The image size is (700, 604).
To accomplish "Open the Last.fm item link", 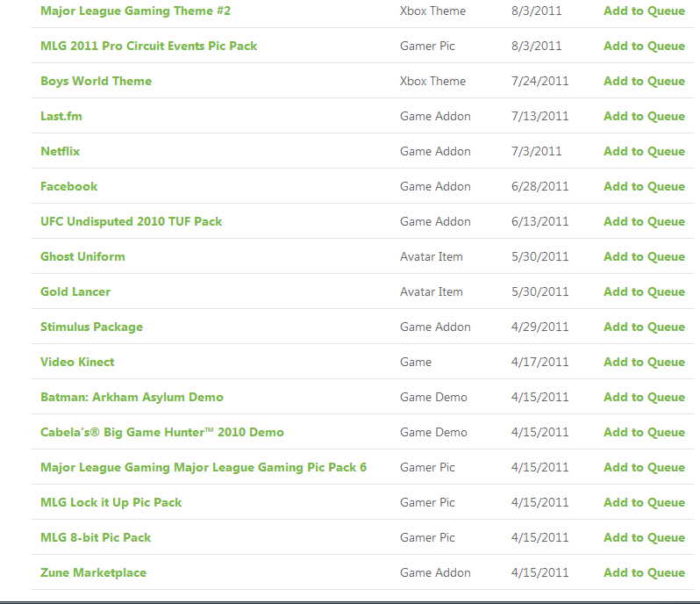I will (x=61, y=116).
